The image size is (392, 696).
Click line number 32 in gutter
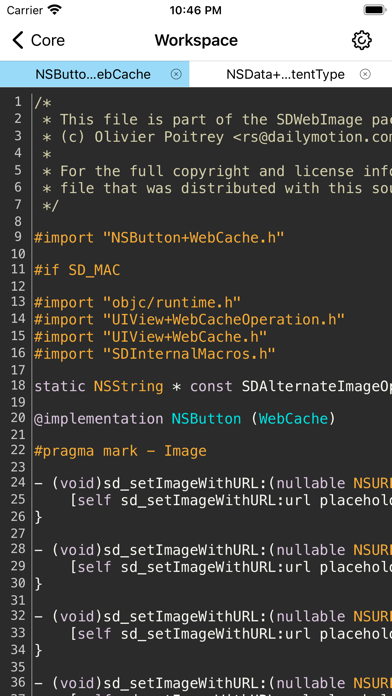[x=18, y=616]
